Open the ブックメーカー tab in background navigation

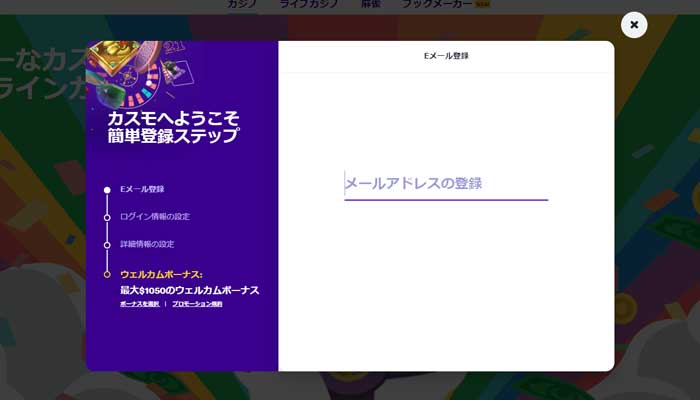[437, 4]
